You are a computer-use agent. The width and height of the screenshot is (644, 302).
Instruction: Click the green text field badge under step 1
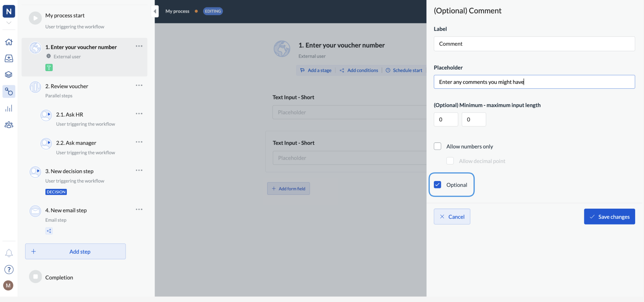tap(49, 68)
